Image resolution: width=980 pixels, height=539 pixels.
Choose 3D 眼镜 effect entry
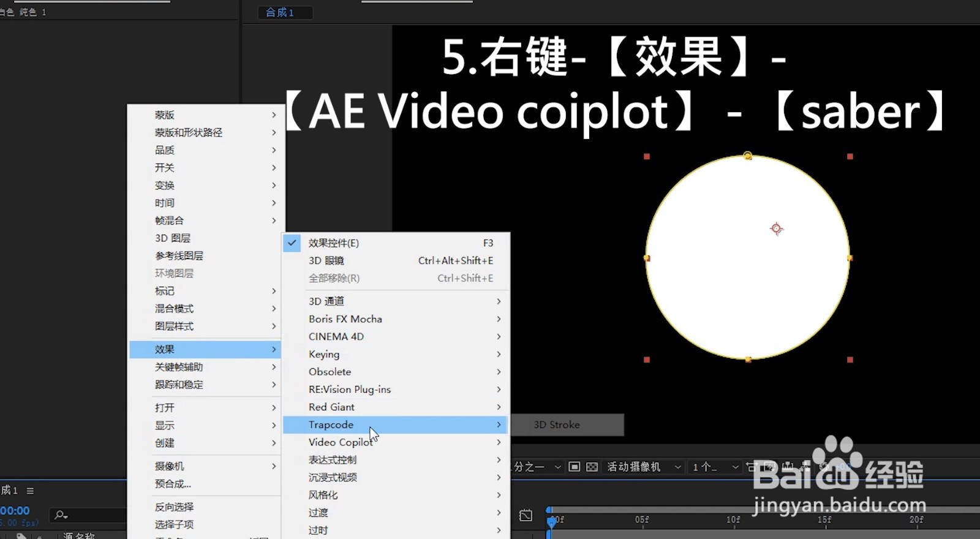click(x=396, y=261)
